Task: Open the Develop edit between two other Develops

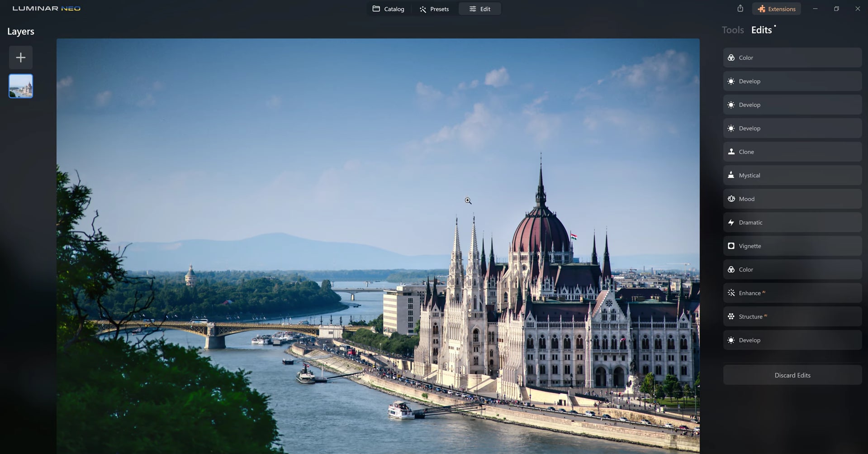Action: click(792, 105)
